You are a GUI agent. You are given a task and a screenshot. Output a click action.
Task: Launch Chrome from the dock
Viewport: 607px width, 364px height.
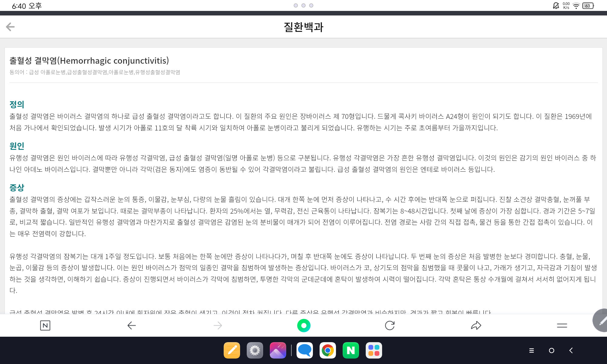pyautogui.click(x=328, y=350)
